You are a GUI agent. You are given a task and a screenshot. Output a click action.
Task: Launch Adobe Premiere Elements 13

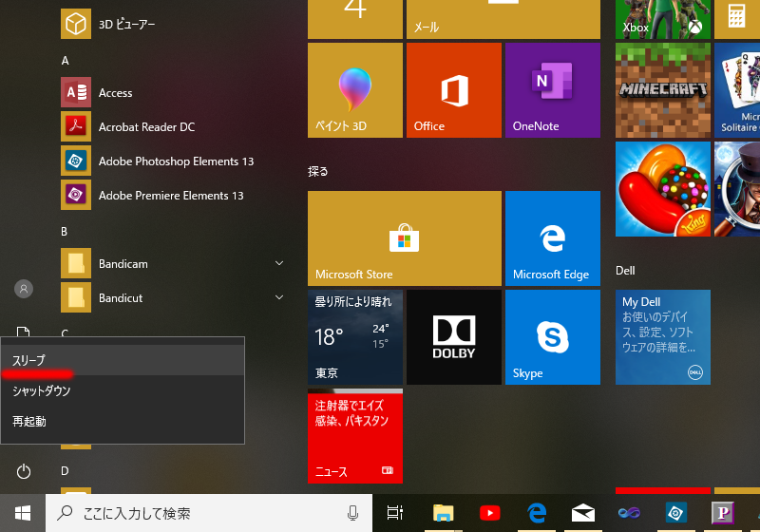tap(170, 195)
